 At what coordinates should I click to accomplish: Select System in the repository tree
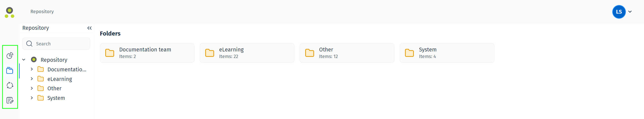click(x=56, y=98)
